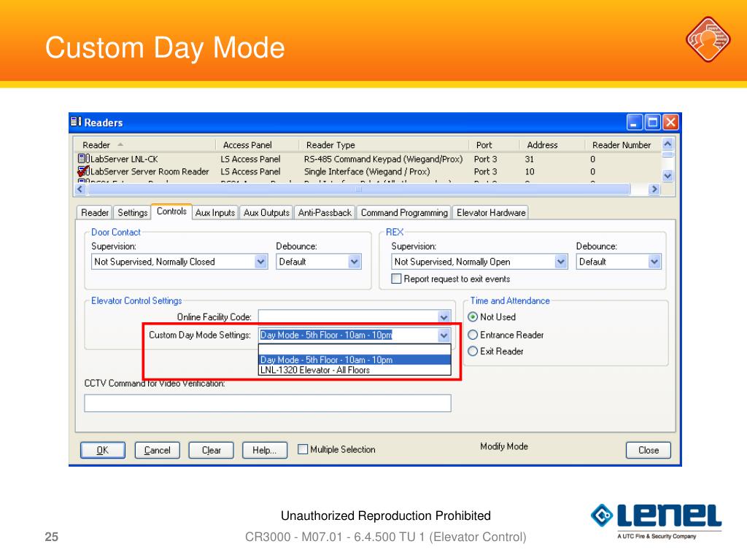Image resolution: width=747 pixels, height=560 pixels.
Task: Click address 10 in Server Room row
Action: (530, 171)
